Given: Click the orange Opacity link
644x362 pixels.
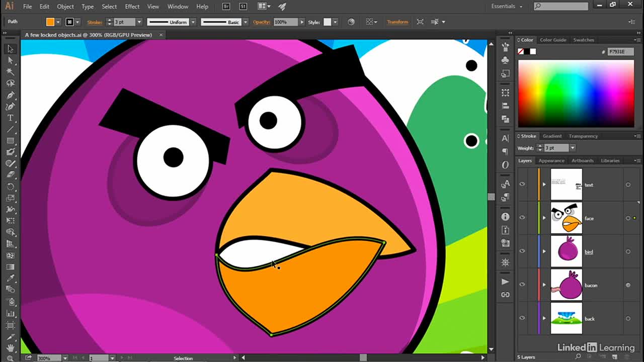Looking at the screenshot, I should tap(262, 22).
